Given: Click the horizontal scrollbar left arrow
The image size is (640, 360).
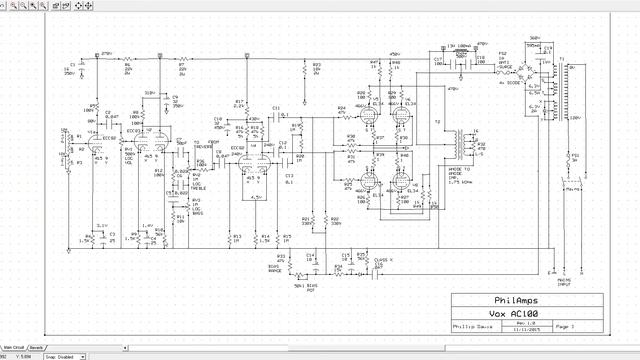Looking at the screenshot, I should pos(125,348).
